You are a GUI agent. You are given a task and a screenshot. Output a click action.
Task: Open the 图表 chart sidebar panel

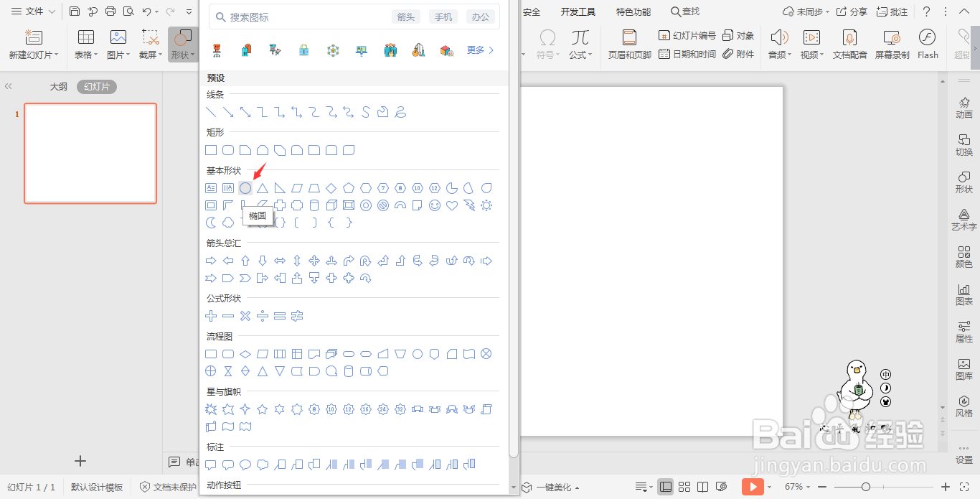(964, 294)
